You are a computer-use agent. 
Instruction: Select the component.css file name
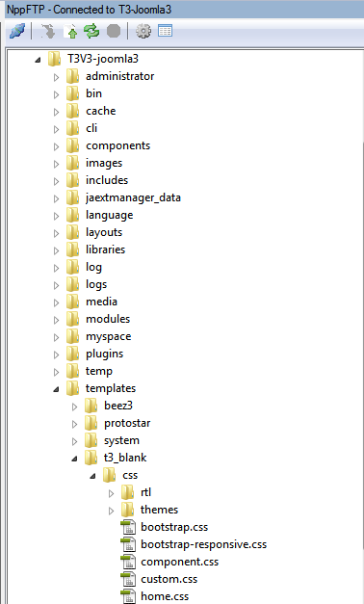(180, 562)
